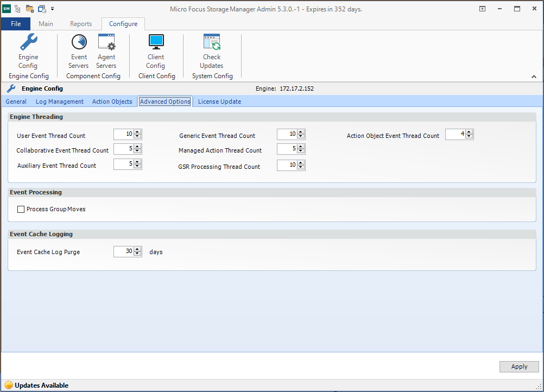Click the tree-view quick access icon
The image size is (544, 392).
17,9
